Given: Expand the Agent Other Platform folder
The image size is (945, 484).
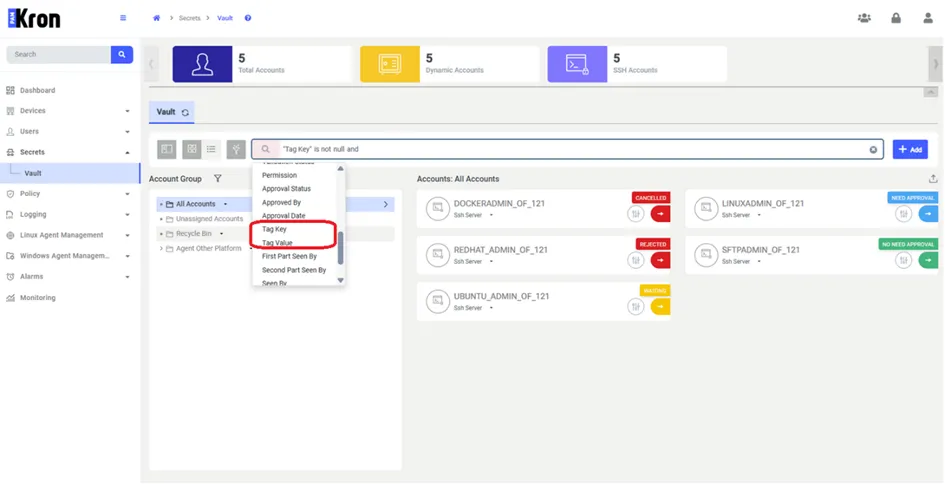Looking at the screenshot, I should (161, 248).
